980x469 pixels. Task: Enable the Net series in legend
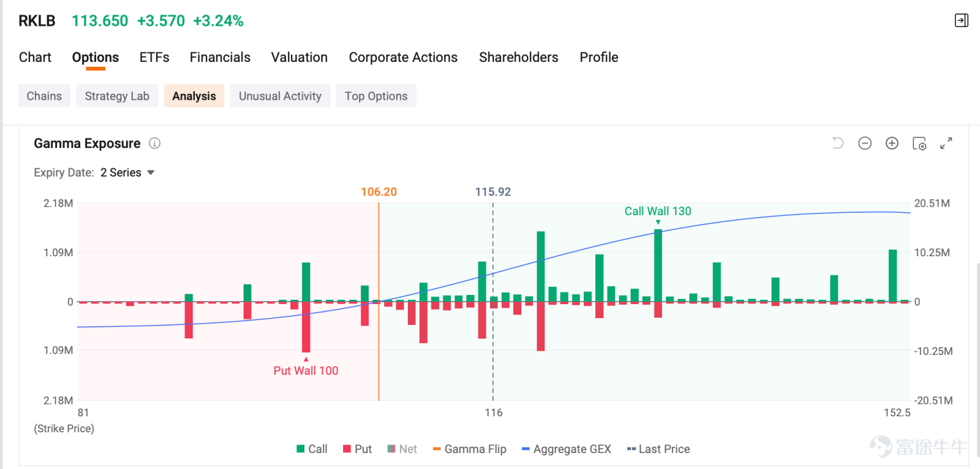pos(402,449)
